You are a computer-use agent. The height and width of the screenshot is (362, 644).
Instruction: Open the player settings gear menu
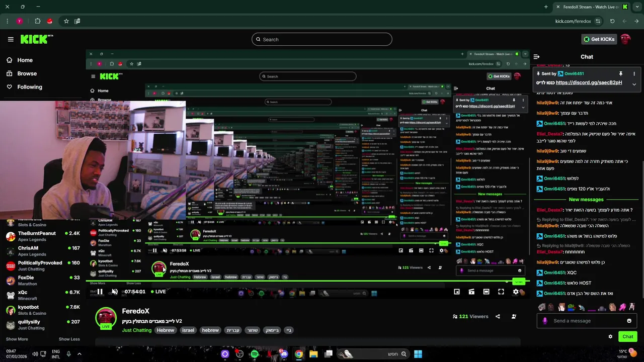(x=516, y=292)
